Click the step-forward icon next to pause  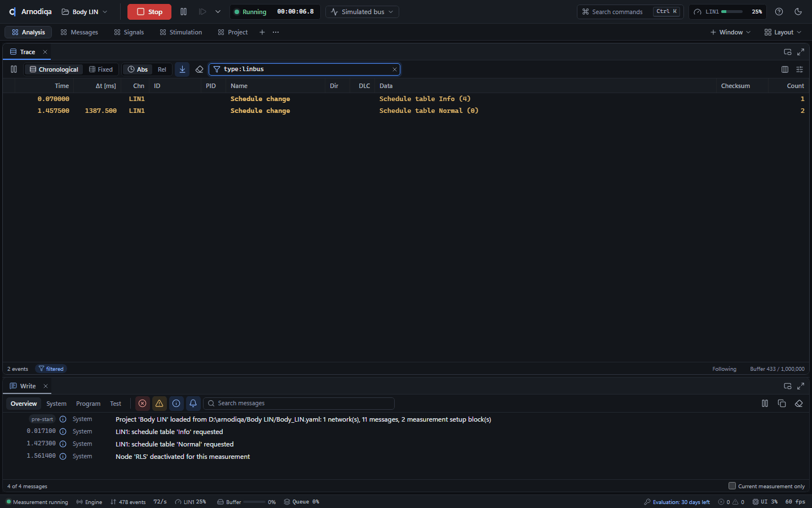202,12
